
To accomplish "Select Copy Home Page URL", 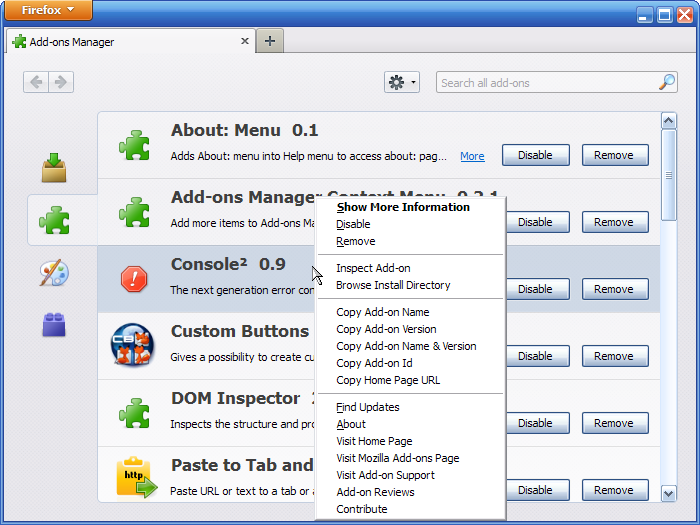I will (x=410, y=380).
